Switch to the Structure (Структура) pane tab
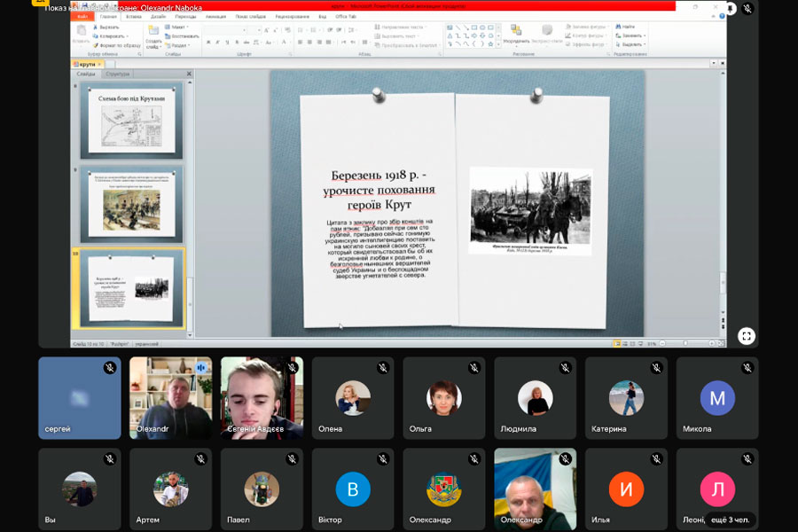The width and height of the screenshot is (798, 532). [118, 74]
